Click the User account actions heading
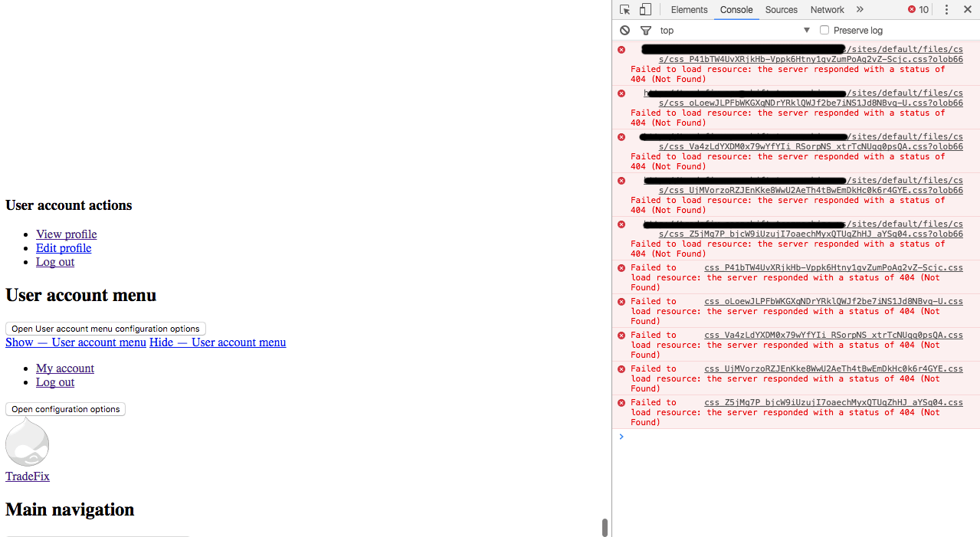Screen dimensions: 980x537 [x=69, y=205]
